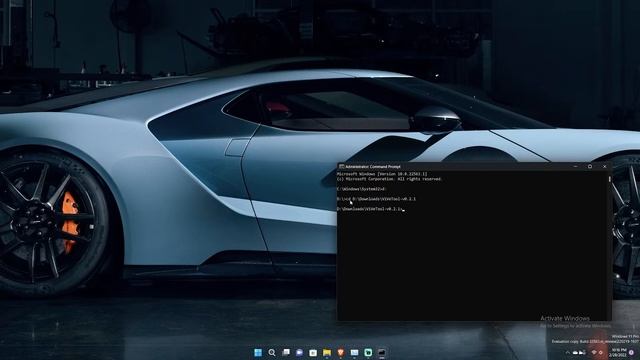
Task: Open Task View from the taskbar
Action: [x=286, y=352]
